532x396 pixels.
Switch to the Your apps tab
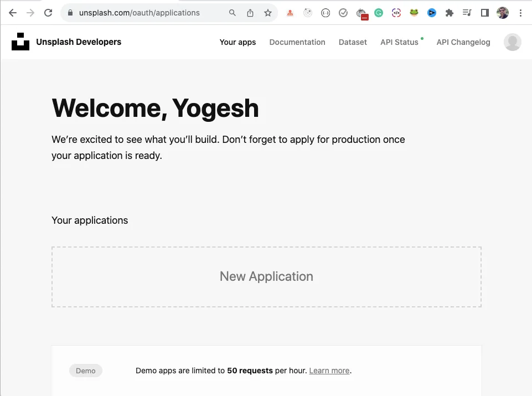click(x=237, y=42)
